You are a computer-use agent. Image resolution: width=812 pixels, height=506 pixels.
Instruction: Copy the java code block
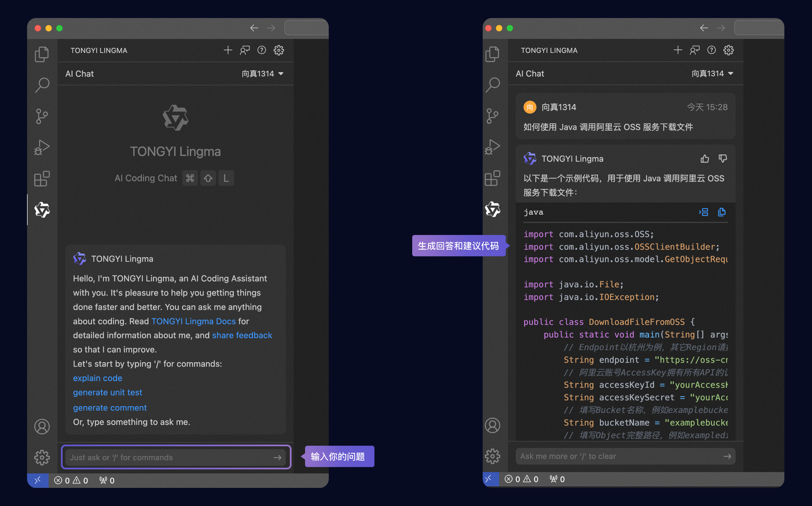coord(721,212)
